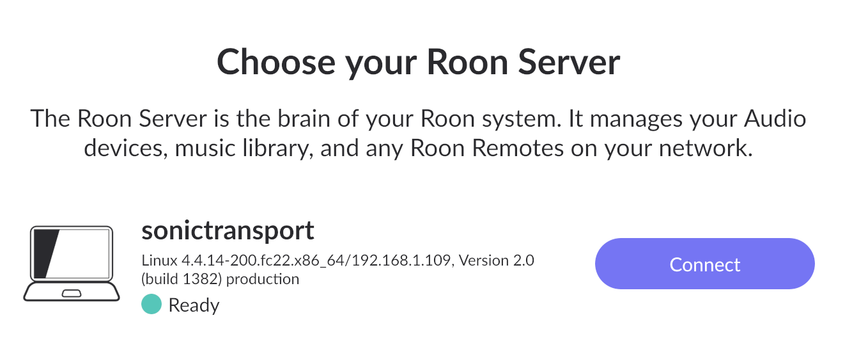Click the Connect button for sonictransport
The image size is (868, 343).
pos(704,264)
